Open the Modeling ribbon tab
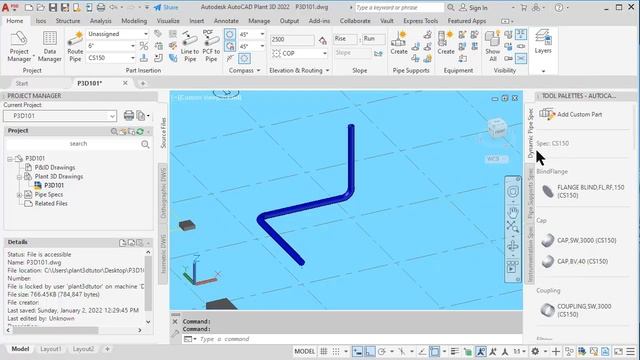This screenshot has width=640, height=360. pyautogui.click(x=134, y=21)
